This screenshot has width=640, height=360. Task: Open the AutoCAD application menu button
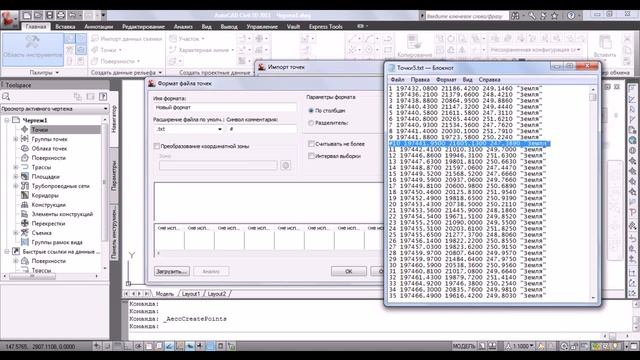pyautogui.click(x=9, y=19)
